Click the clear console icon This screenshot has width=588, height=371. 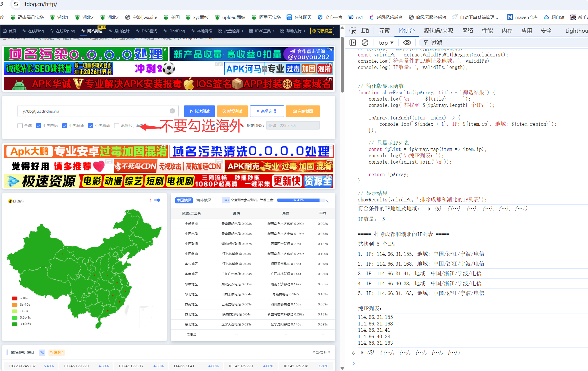click(x=365, y=43)
